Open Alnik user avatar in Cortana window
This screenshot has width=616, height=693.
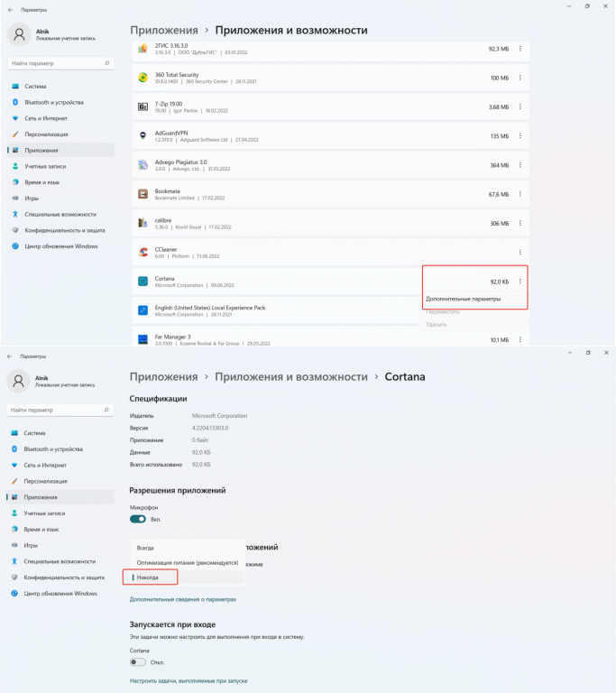point(19,381)
